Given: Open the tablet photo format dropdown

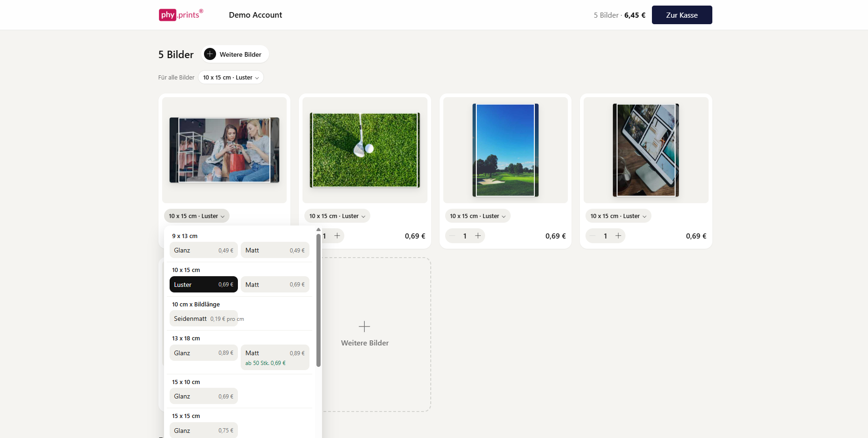Looking at the screenshot, I should coord(618,216).
